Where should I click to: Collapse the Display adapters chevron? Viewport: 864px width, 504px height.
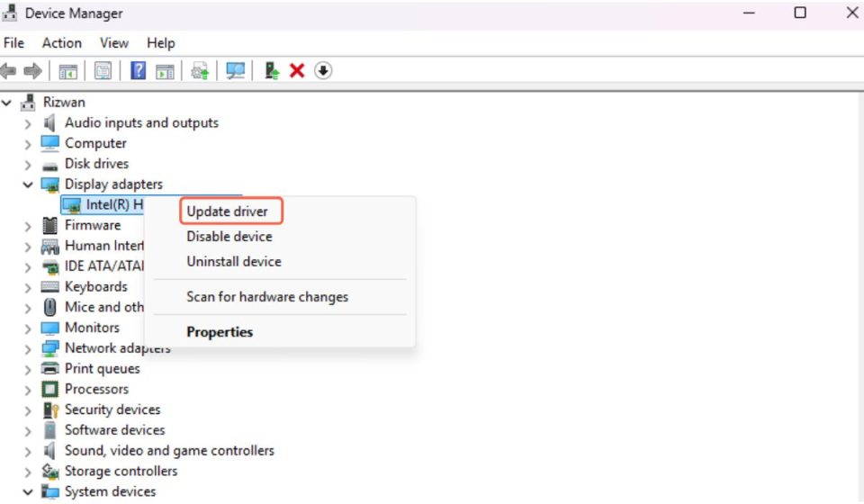28,184
